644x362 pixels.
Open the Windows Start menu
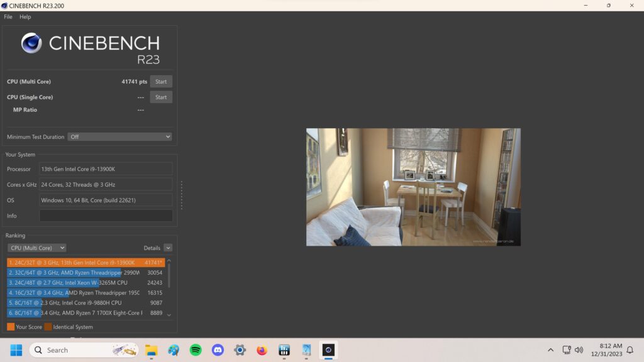(16, 350)
